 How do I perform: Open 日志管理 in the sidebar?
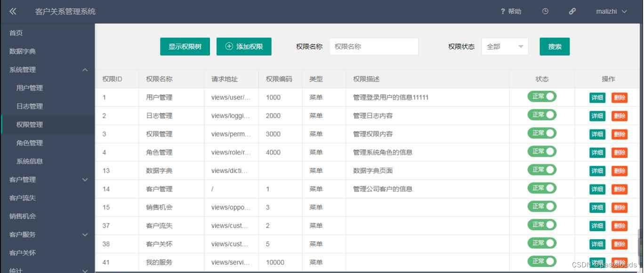point(47,106)
